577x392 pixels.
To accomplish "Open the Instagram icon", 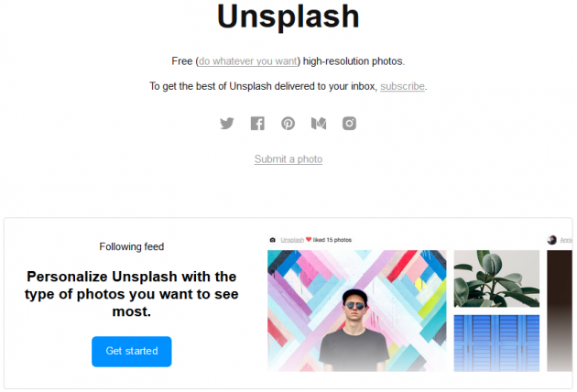I will click(349, 124).
